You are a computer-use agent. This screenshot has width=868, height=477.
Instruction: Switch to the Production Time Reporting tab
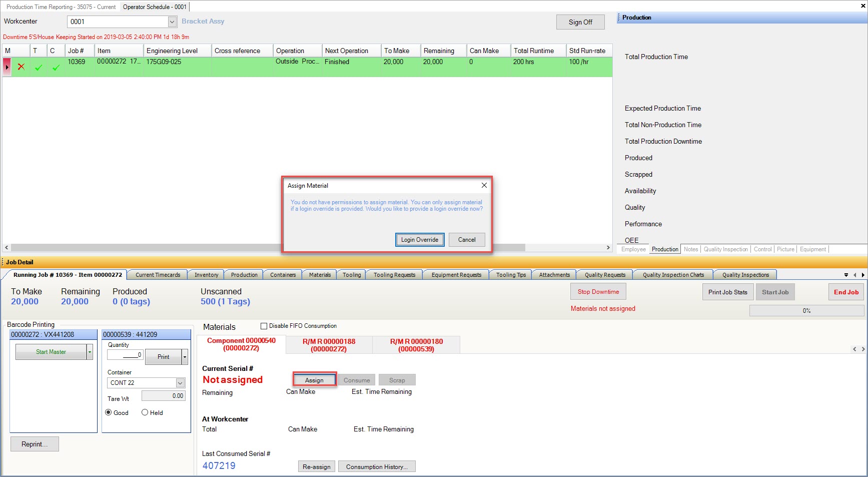pyautogui.click(x=61, y=7)
